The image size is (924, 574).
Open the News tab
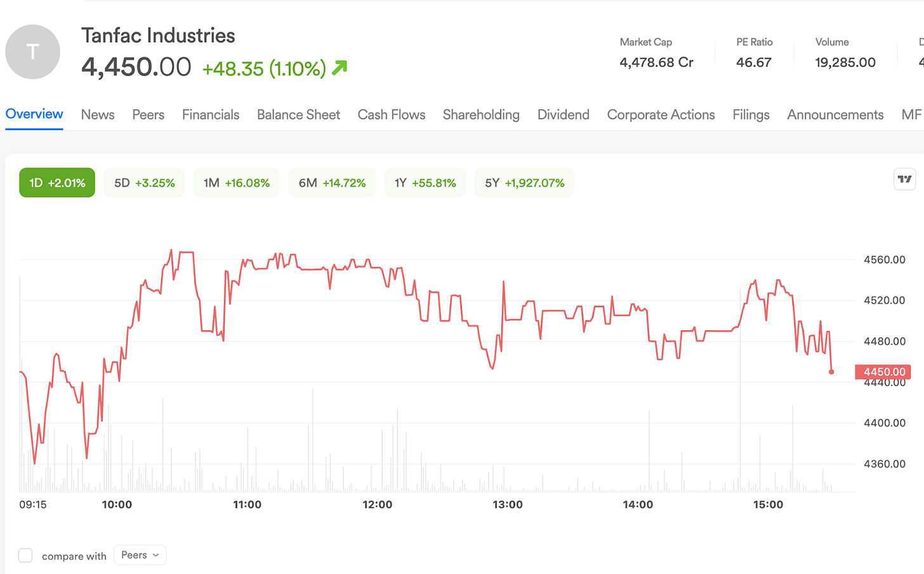[98, 115]
